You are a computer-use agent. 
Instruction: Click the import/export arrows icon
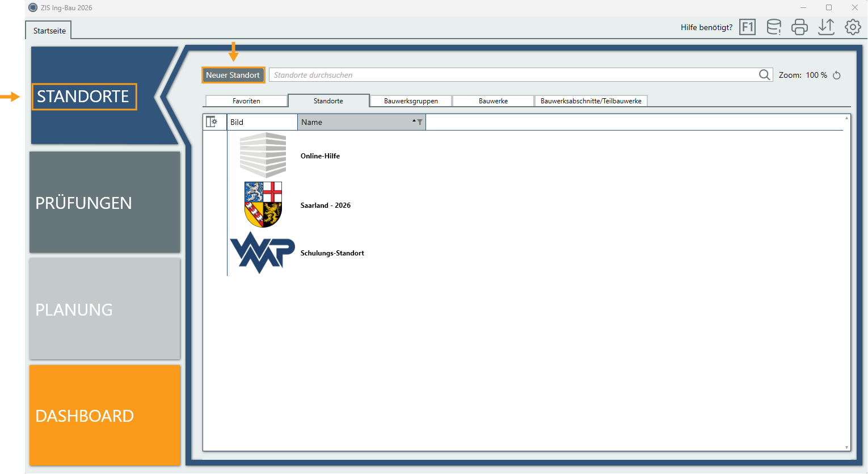826,27
